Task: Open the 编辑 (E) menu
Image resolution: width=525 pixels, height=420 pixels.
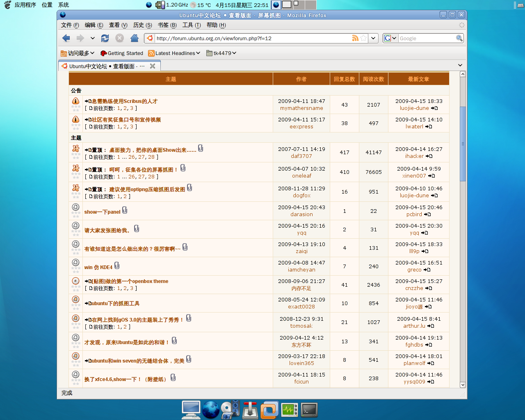Action: pos(94,25)
